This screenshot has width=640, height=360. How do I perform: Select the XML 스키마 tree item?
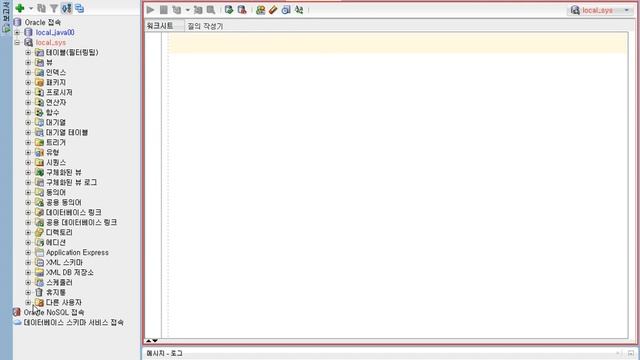64,262
